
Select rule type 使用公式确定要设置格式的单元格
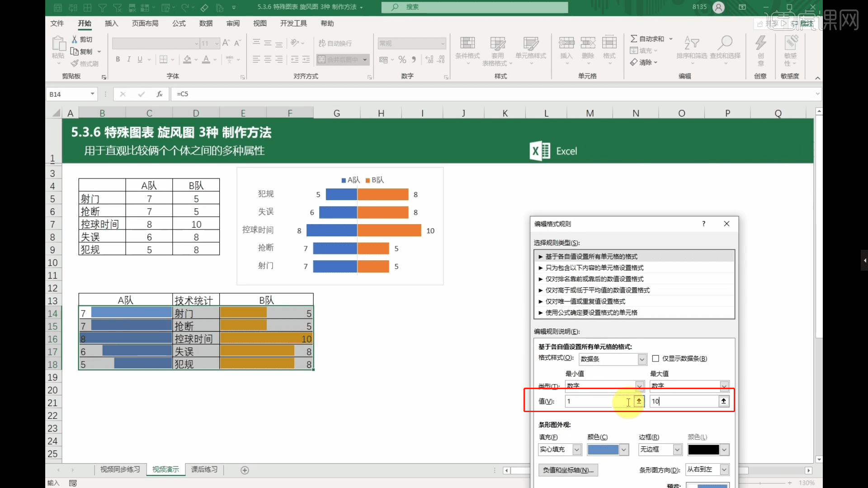(x=634, y=313)
